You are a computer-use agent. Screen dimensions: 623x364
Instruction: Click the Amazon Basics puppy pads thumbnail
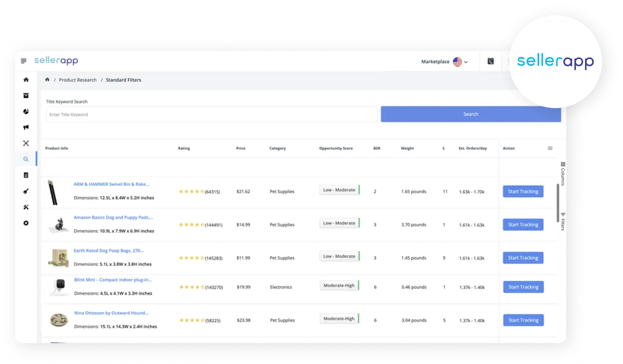click(58, 225)
